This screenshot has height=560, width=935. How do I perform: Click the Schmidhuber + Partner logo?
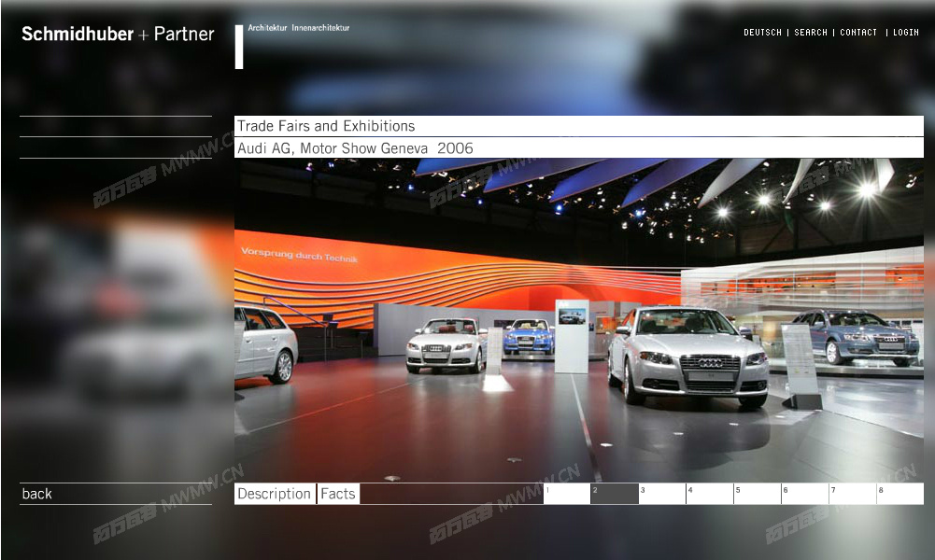[x=118, y=34]
